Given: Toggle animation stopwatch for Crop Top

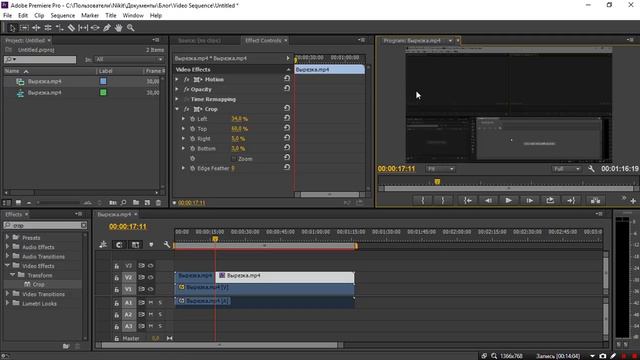Looking at the screenshot, I should pyautogui.click(x=192, y=129).
